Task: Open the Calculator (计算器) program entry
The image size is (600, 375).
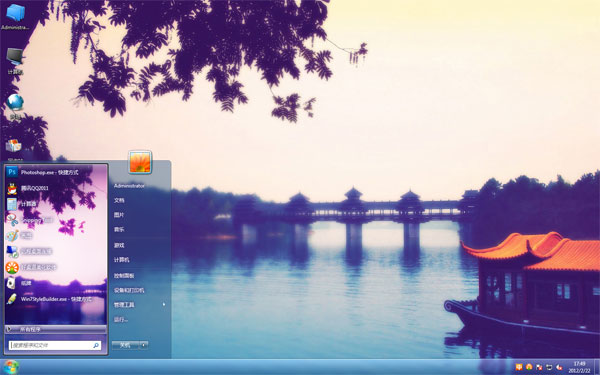Action: pos(56,204)
